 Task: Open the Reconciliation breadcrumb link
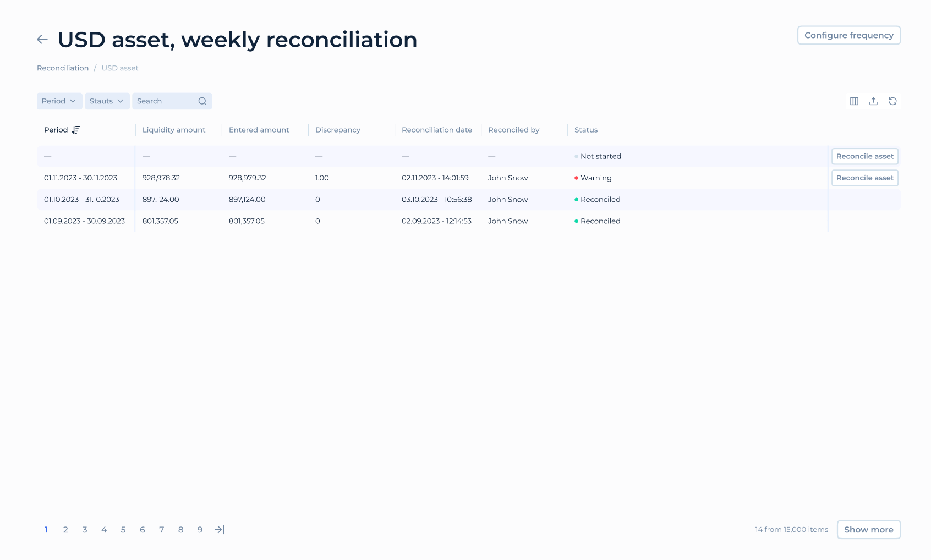(x=62, y=68)
